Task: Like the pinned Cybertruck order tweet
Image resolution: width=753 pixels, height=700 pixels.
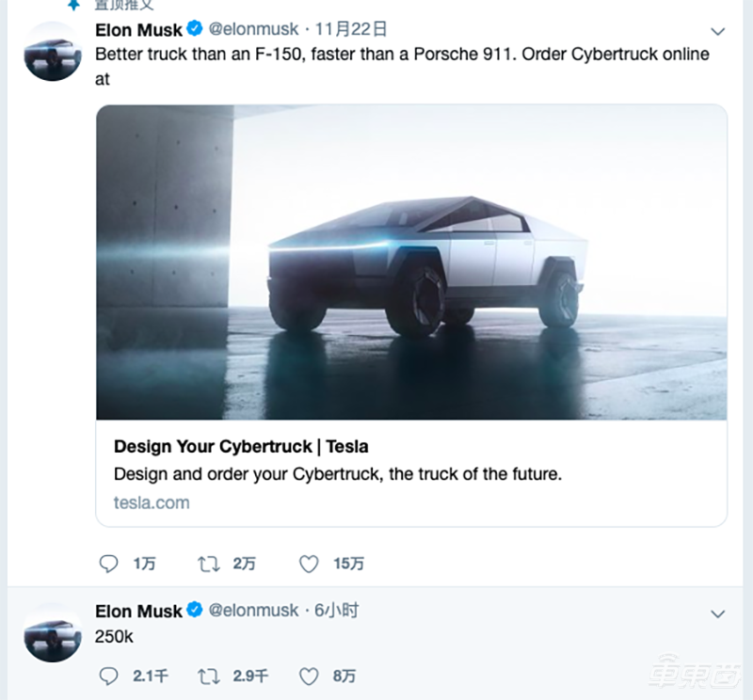Action: coord(309,564)
